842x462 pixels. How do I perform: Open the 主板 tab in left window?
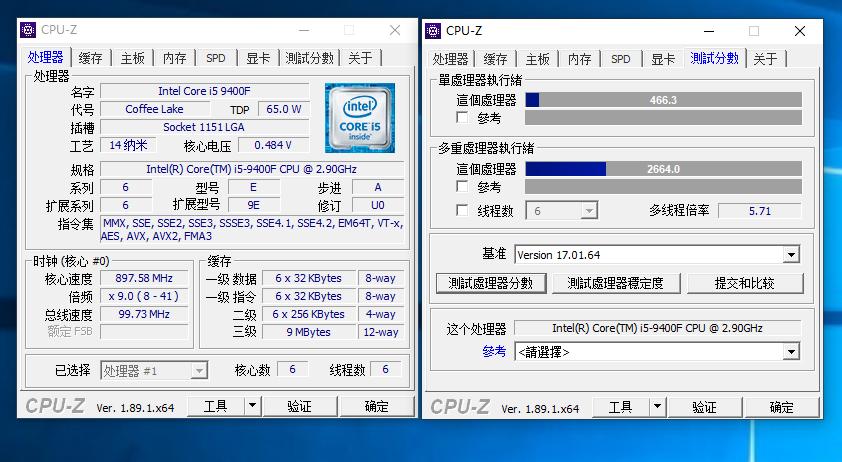133,58
